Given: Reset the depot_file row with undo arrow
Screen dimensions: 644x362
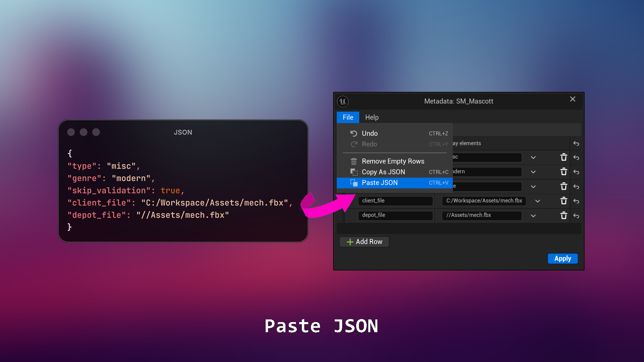Looking at the screenshot, I should [576, 216].
